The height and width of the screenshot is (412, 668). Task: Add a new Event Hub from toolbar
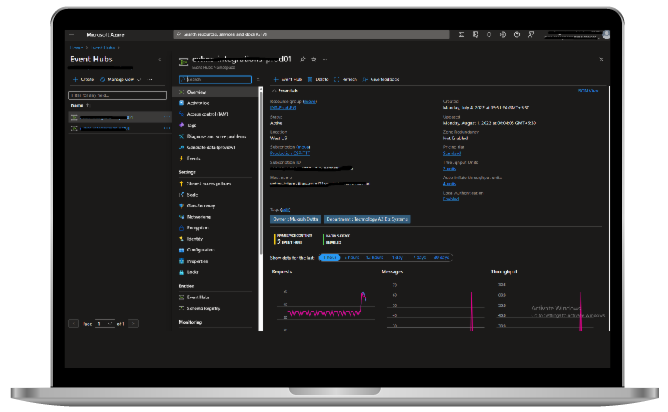coord(288,79)
